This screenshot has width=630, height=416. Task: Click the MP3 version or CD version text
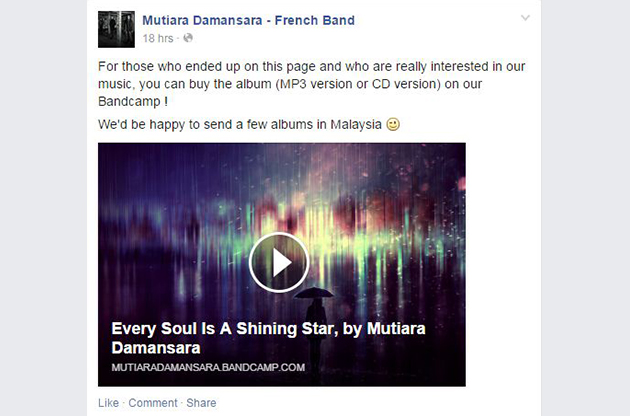click(x=358, y=84)
